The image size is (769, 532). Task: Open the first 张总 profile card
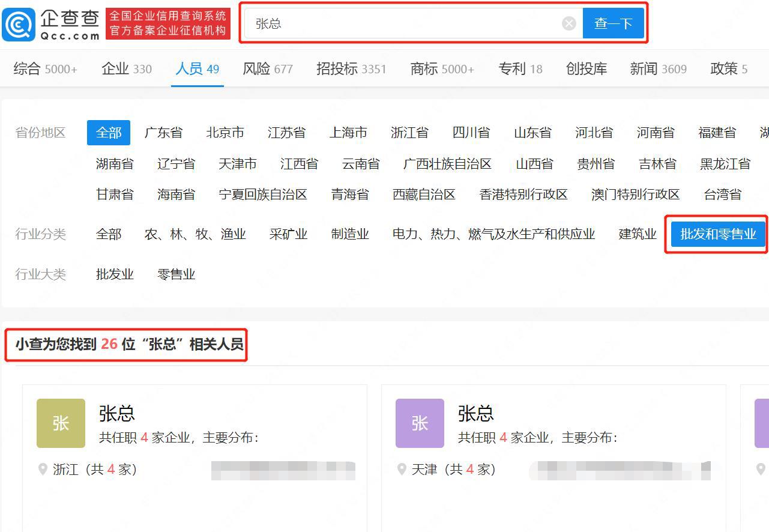[117, 413]
